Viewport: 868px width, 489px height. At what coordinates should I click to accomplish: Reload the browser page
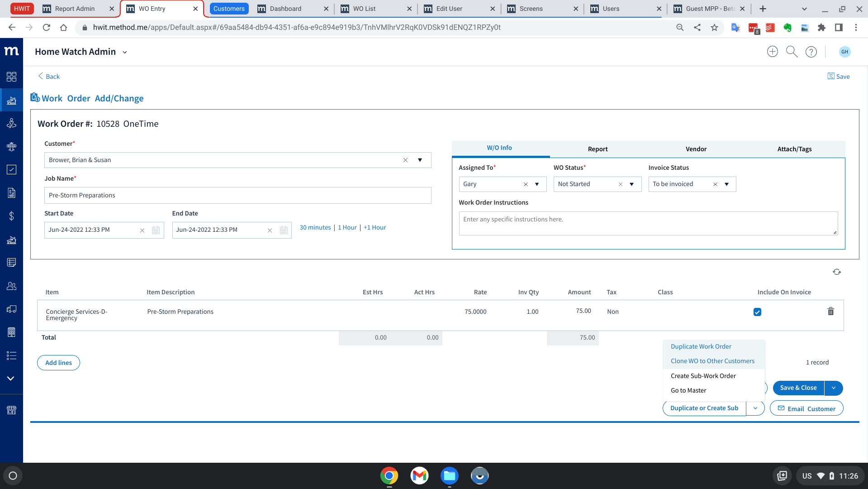(46, 28)
